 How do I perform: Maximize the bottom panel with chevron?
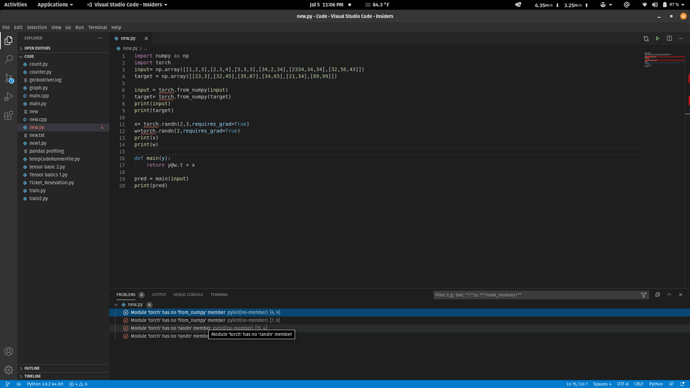[669, 295]
